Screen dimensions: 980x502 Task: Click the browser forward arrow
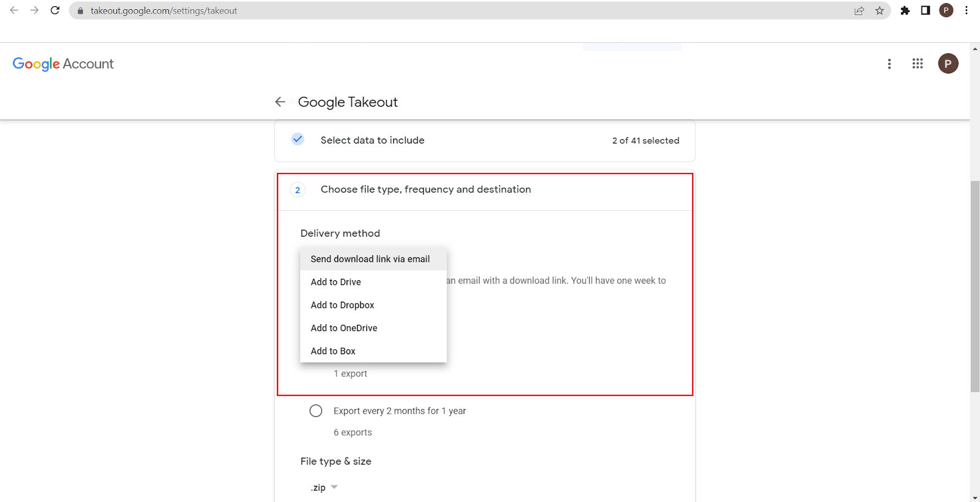tap(34, 10)
